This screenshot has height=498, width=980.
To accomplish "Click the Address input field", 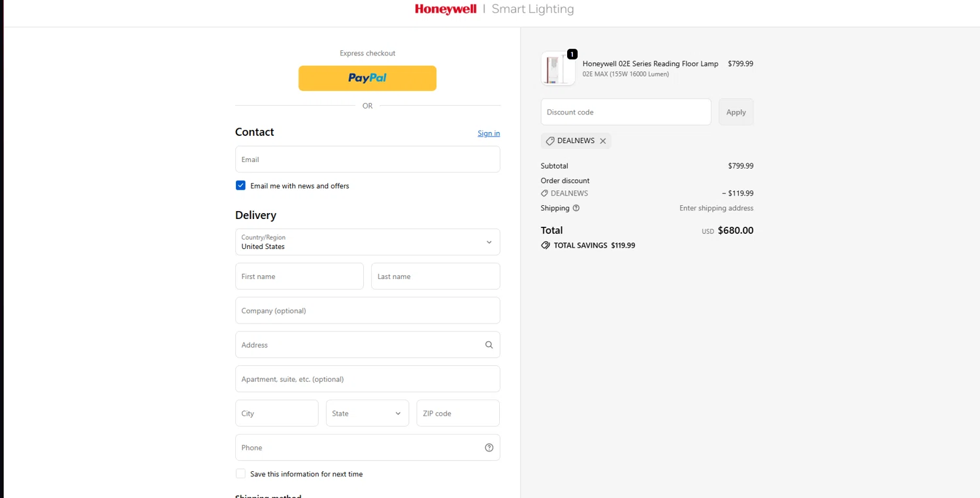I will pos(368,344).
